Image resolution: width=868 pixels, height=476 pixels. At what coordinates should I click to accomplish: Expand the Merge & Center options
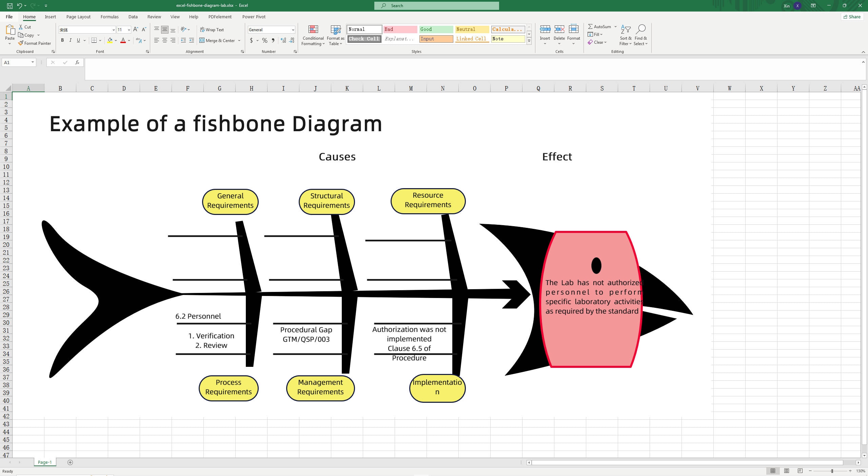(x=239, y=40)
